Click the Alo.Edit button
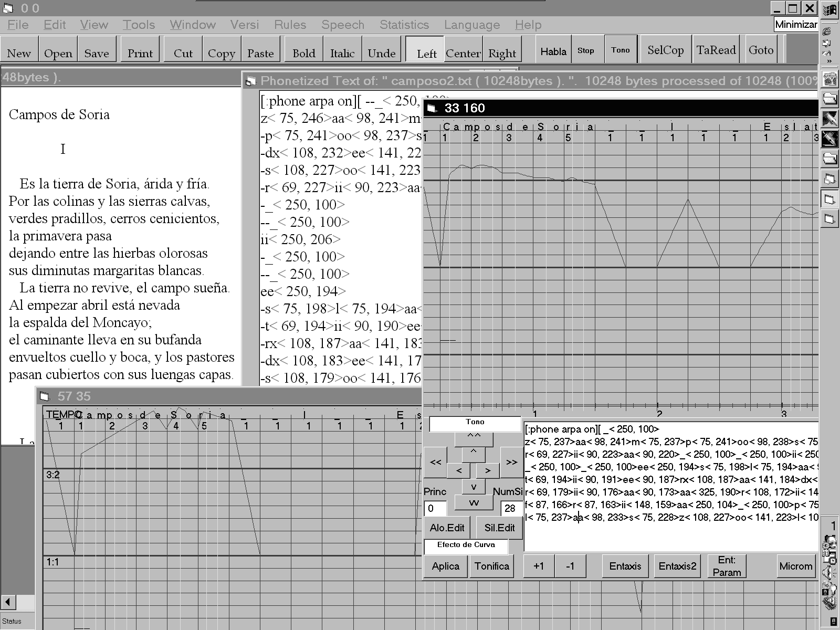This screenshot has height=630, width=840. [x=447, y=528]
